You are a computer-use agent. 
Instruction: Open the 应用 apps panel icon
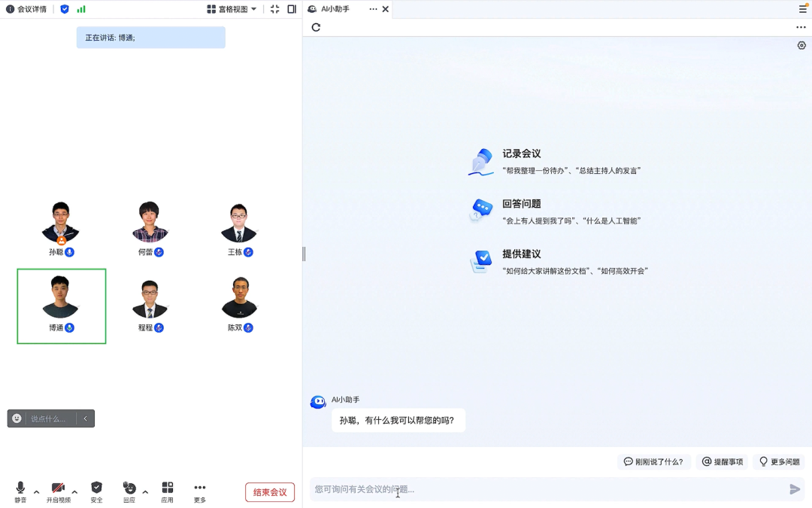[x=167, y=487]
